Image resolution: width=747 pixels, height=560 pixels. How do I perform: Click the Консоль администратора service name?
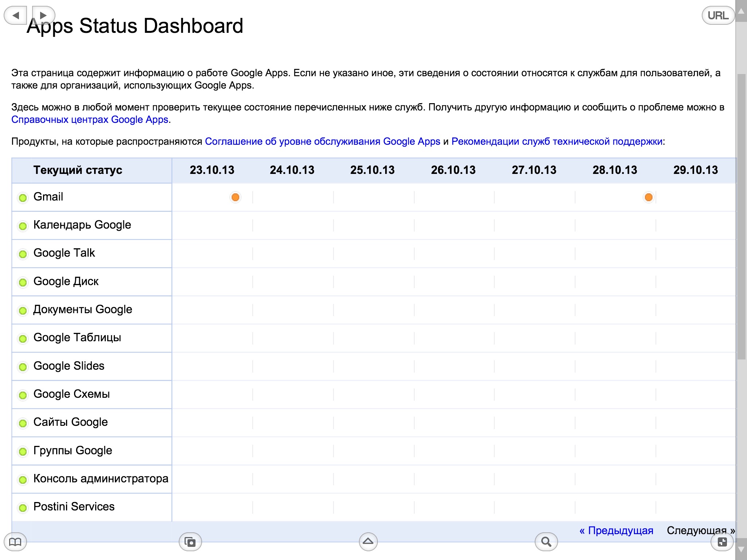(101, 479)
